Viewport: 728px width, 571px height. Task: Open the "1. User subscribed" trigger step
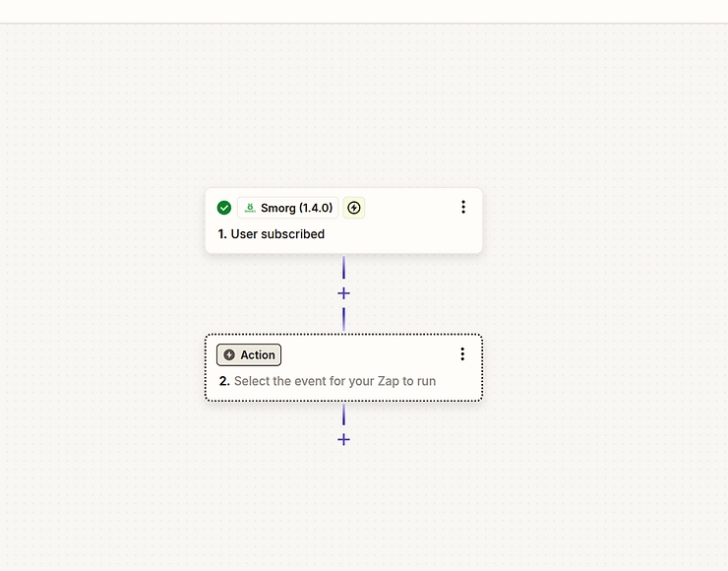click(277, 234)
